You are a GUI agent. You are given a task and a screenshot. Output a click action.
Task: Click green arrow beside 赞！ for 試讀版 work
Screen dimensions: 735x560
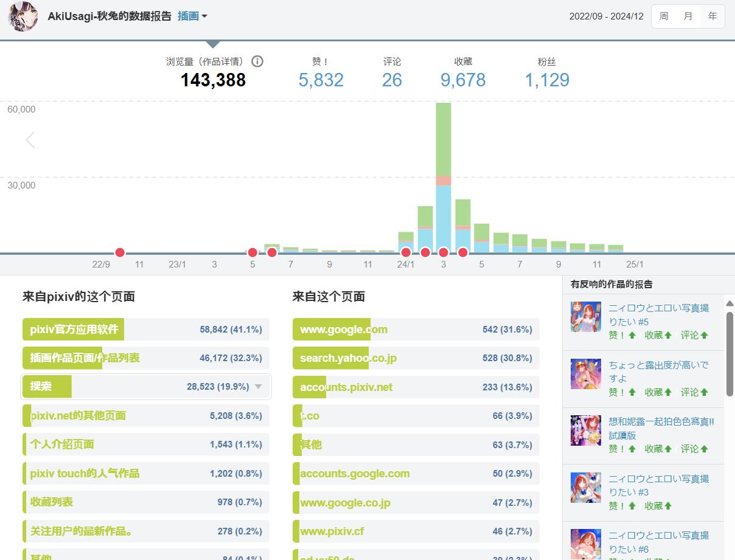pyautogui.click(x=632, y=449)
